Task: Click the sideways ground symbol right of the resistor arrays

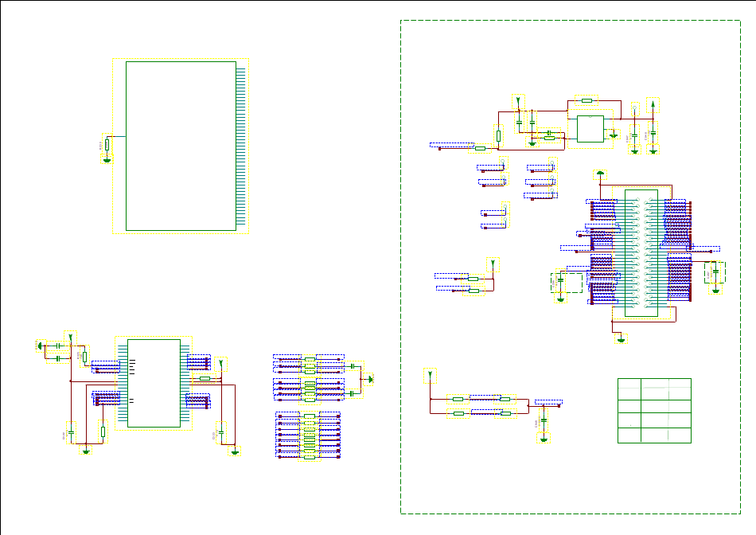Action: pos(369,380)
